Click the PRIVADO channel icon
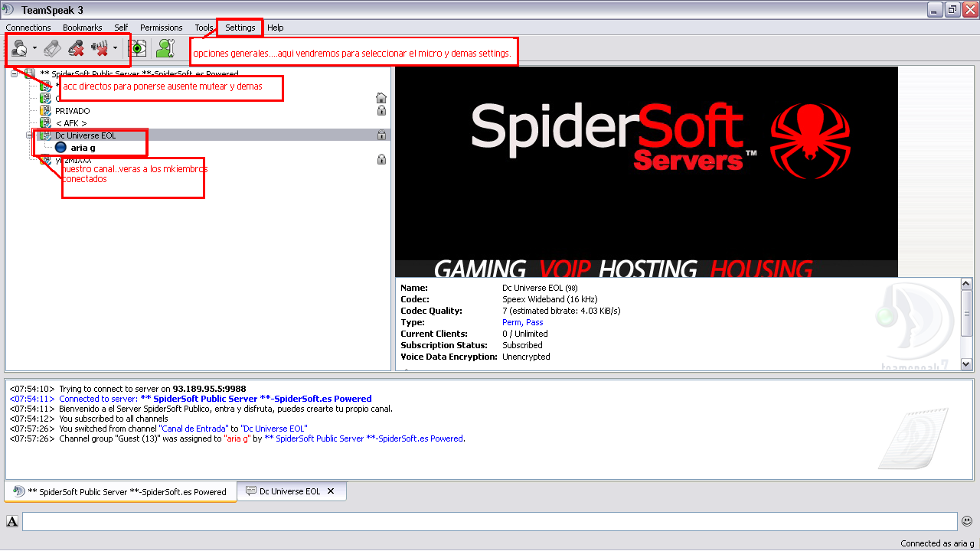This screenshot has height=551, width=980. pos(45,111)
